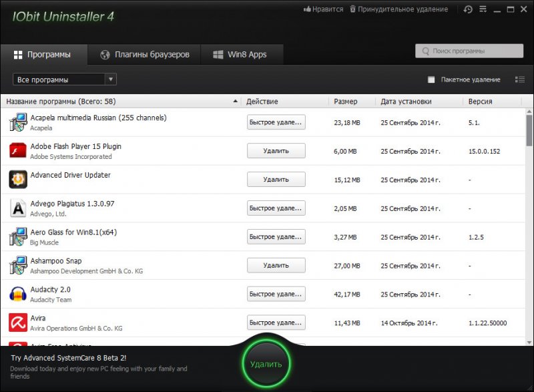Select the Audacity headphones icon
The height and width of the screenshot is (392, 534).
[18, 294]
